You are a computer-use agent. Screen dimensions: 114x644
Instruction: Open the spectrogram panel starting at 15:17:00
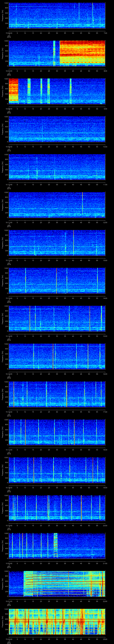57,432
